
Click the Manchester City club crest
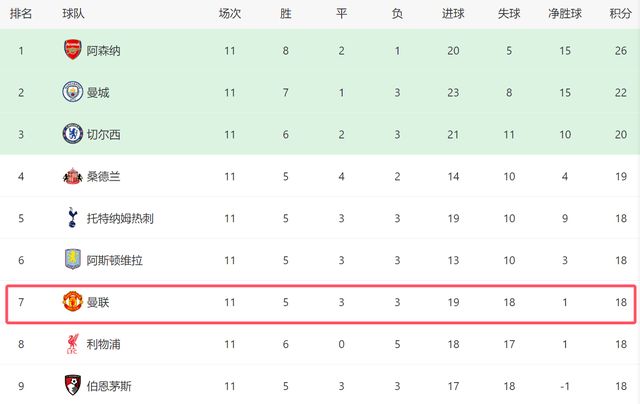click(72, 92)
